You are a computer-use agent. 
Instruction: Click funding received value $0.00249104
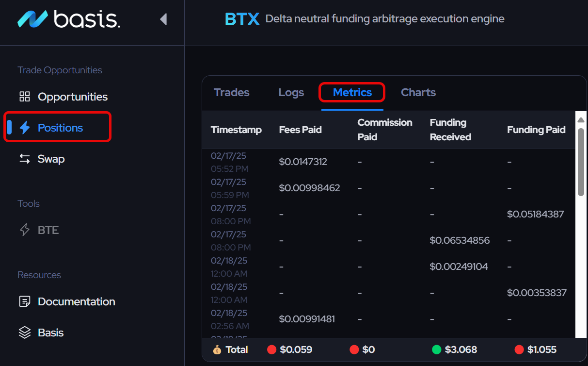(459, 266)
